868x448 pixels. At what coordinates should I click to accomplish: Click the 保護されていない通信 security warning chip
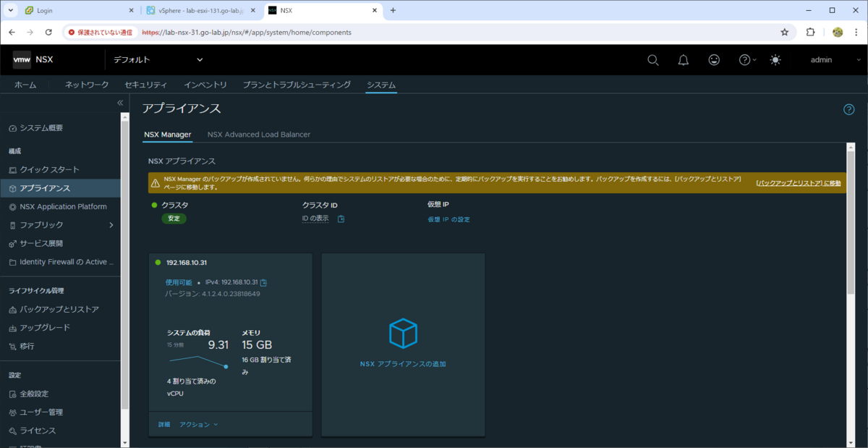click(x=101, y=33)
